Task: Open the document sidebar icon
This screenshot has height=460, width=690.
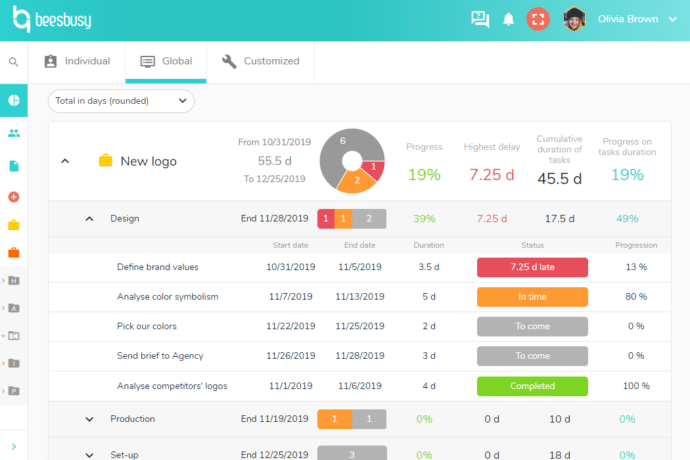Action: pyautogui.click(x=14, y=166)
